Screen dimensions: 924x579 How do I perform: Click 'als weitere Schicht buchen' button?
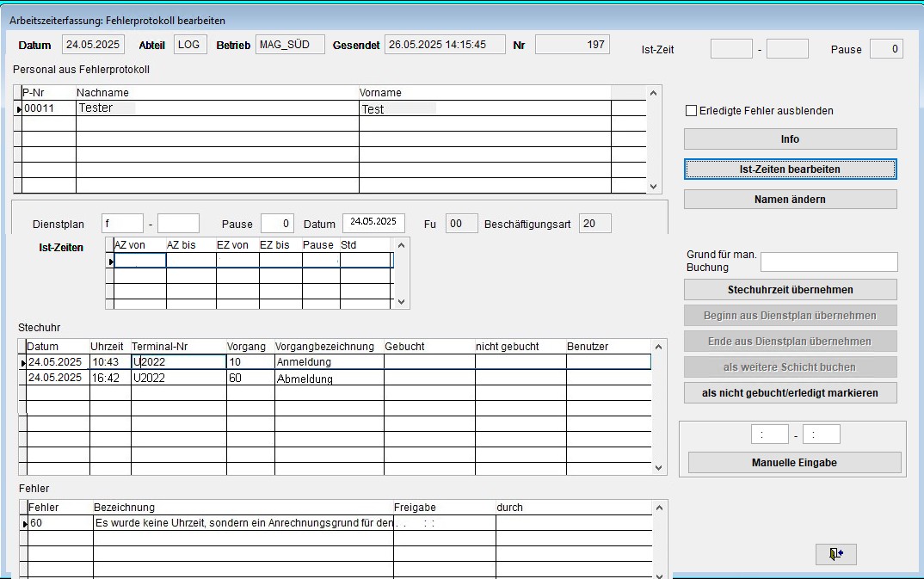pyautogui.click(x=791, y=367)
